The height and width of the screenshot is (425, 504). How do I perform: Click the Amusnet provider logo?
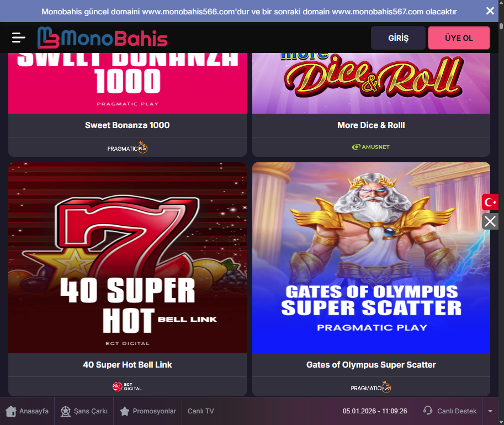[x=371, y=147]
